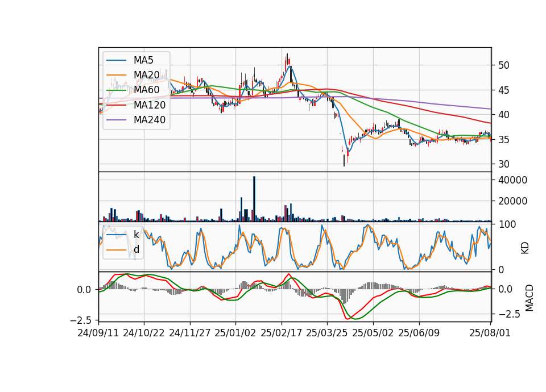
Task: Click the red line sample beside MA120
Action: point(116,105)
